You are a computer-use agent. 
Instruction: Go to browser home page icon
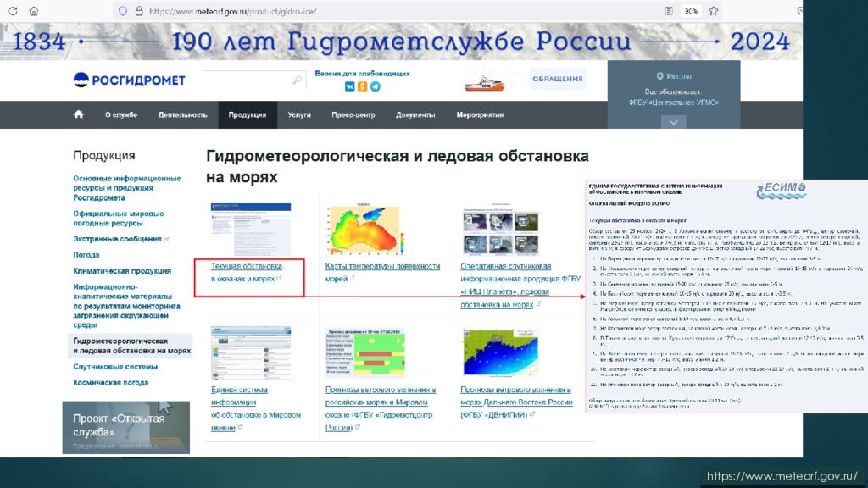click(x=34, y=11)
